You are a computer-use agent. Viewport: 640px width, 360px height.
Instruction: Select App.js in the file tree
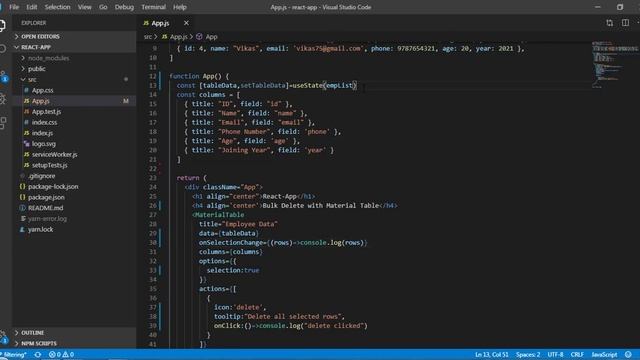coord(40,101)
